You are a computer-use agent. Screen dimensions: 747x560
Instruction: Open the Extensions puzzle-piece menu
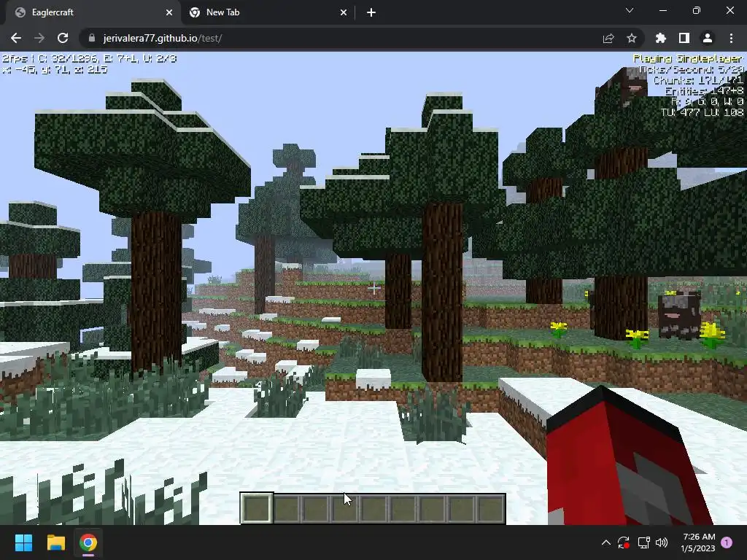(x=661, y=38)
